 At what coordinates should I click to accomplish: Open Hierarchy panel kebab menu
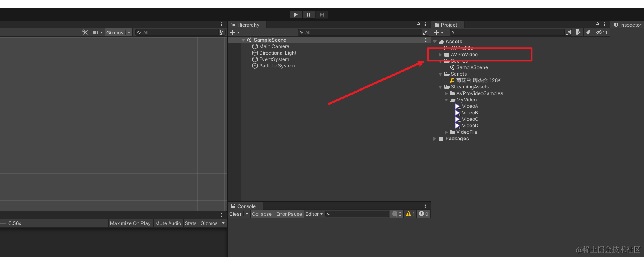point(425,24)
